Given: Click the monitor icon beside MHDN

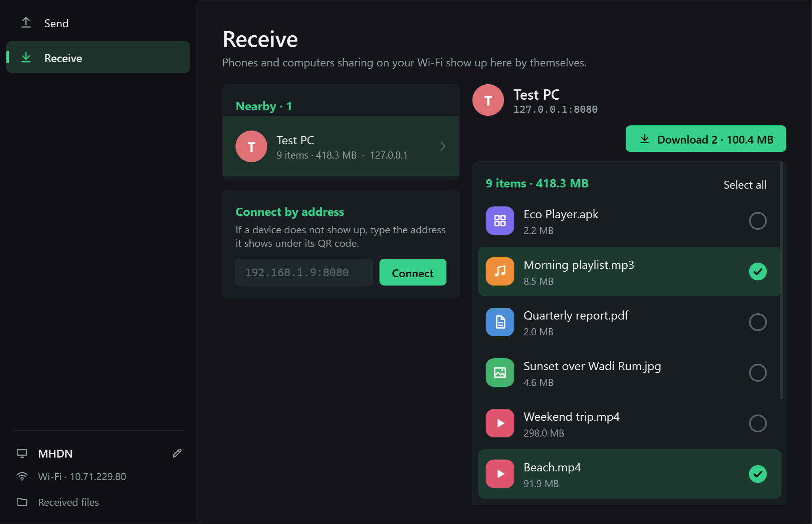Looking at the screenshot, I should 22,453.
